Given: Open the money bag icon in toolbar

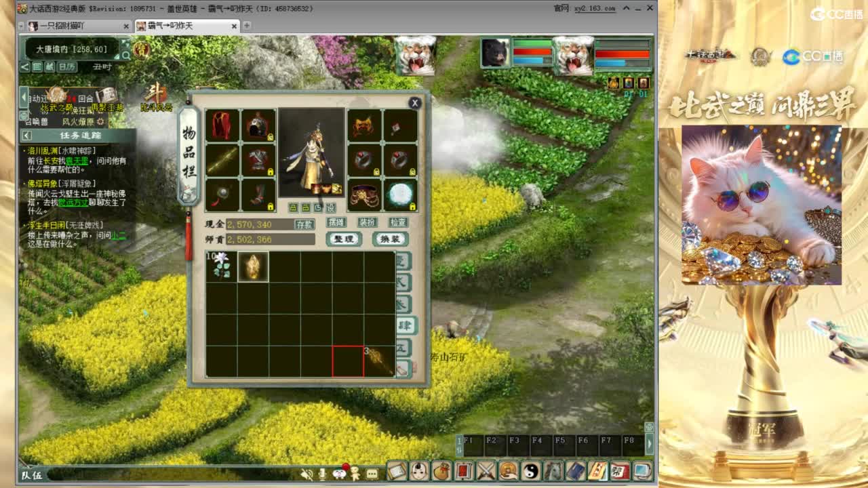Looking at the screenshot, I should [441, 470].
